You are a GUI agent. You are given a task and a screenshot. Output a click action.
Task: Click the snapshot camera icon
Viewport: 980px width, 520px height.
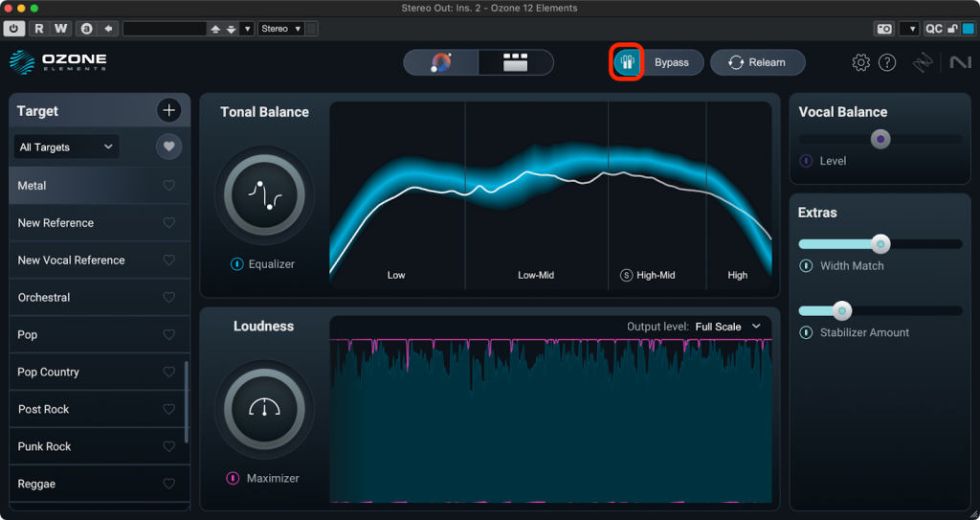click(x=884, y=29)
